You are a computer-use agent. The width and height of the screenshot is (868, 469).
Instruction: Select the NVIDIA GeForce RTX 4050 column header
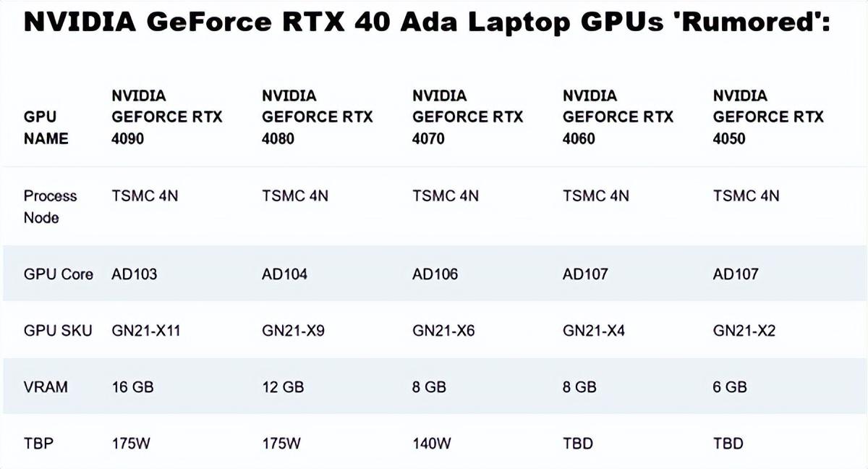768,117
